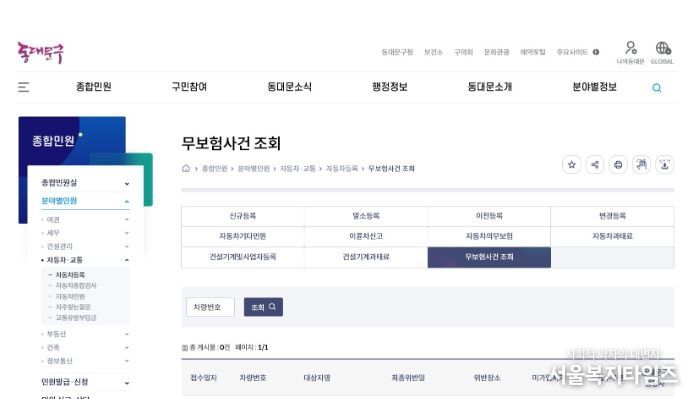Expand the 건설관리 sidebar item
696x399 pixels.
pos(85,246)
